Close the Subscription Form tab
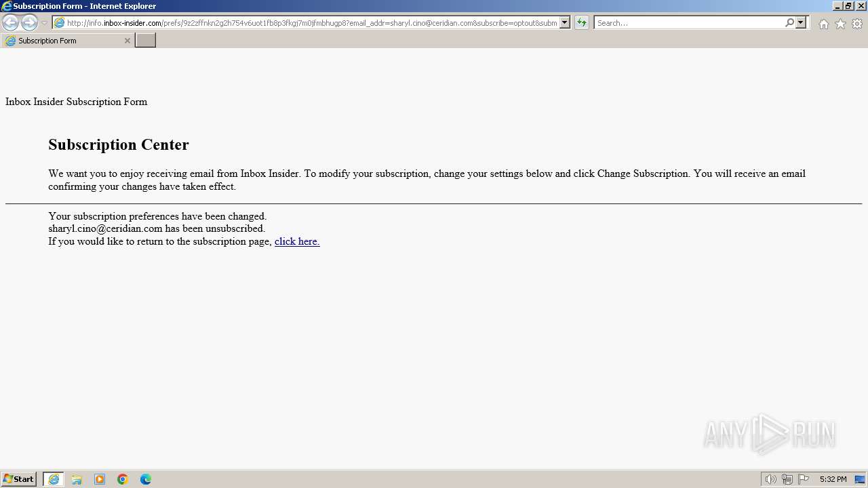 click(x=127, y=41)
